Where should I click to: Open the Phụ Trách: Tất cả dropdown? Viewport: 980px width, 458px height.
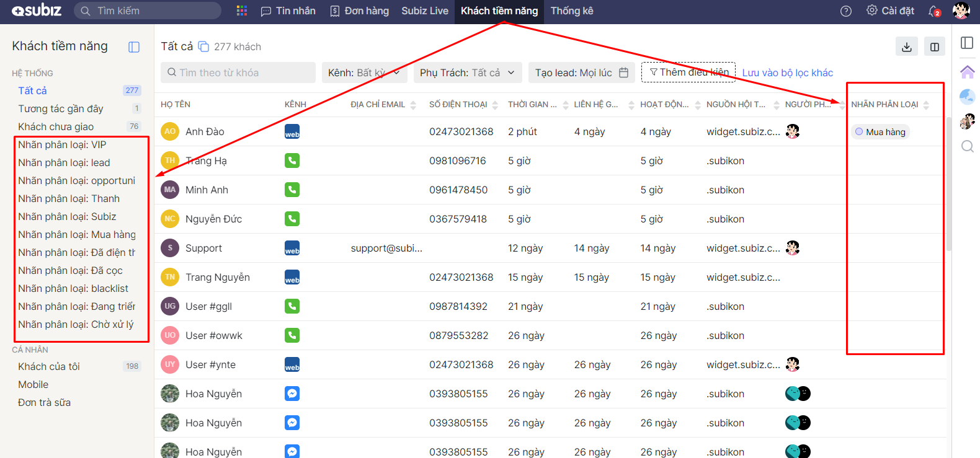click(467, 73)
